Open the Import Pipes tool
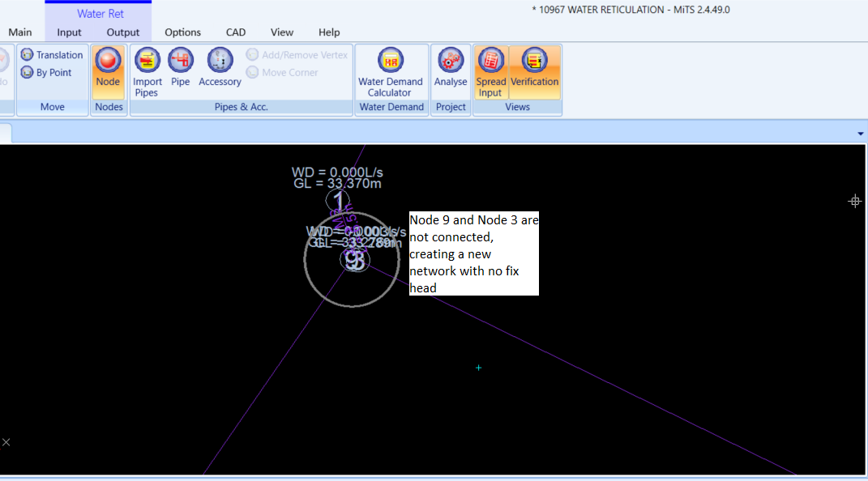 (x=147, y=72)
